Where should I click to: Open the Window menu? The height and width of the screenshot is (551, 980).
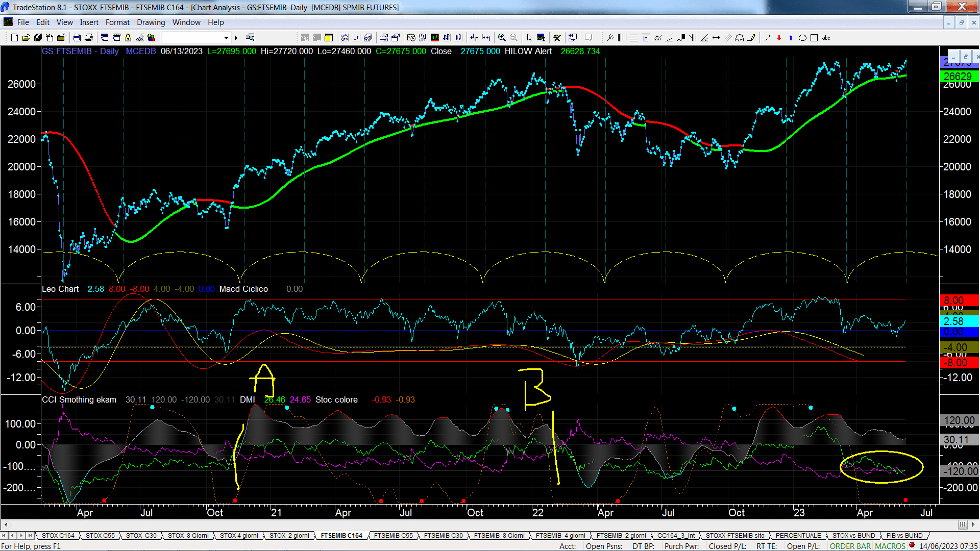pyautogui.click(x=186, y=22)
